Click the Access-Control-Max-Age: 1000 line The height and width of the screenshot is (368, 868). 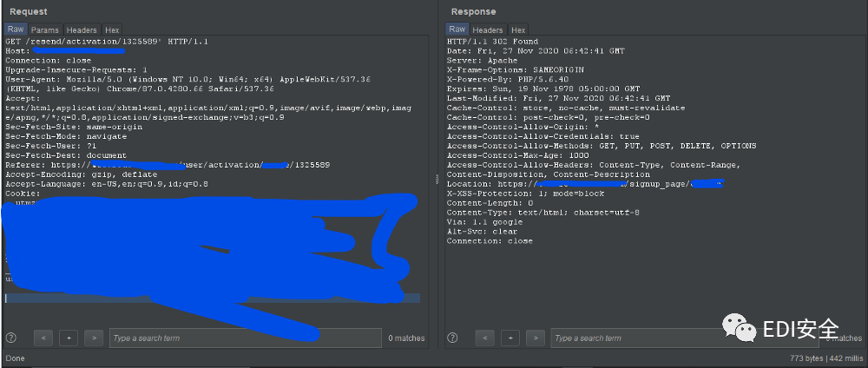(518, 155)
